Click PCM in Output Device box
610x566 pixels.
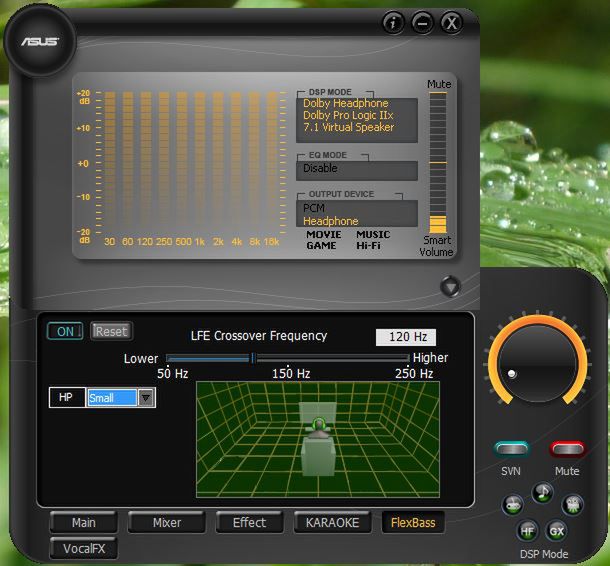tap(314, 208)
